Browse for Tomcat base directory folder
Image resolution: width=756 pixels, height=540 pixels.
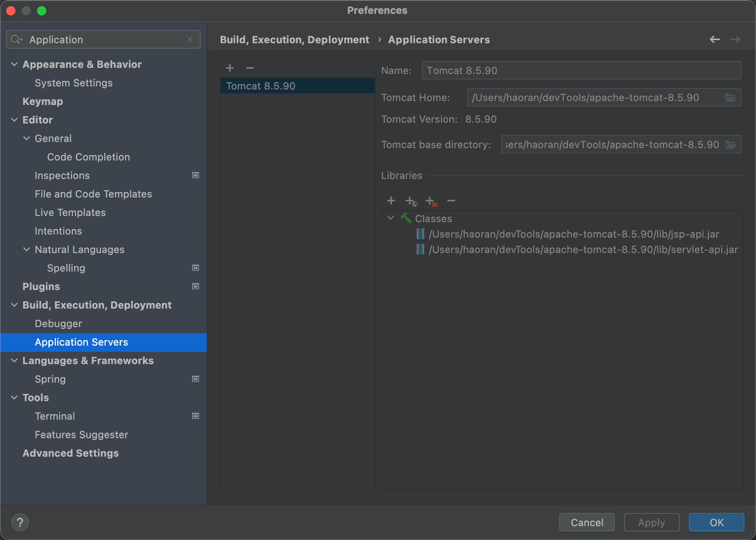pos(731,145)
